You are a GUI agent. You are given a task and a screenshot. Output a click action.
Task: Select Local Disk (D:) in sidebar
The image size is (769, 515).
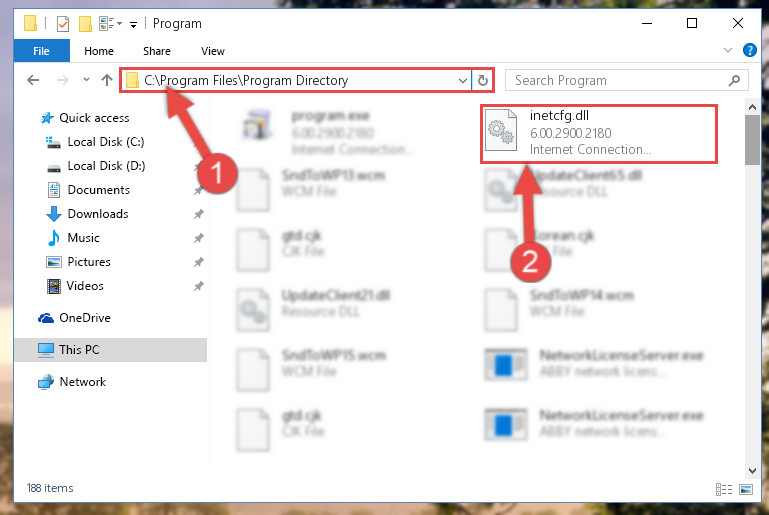pyautogui.click(x=106, y=166)
